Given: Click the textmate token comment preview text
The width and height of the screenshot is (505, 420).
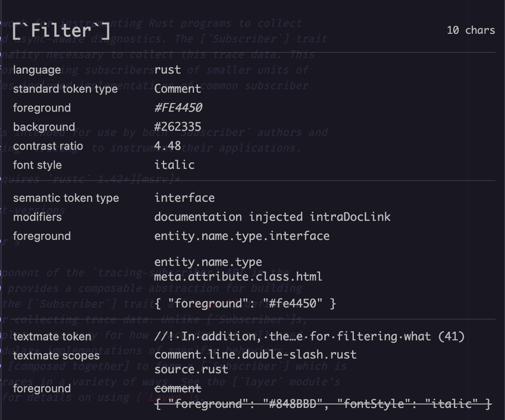Looking at the screenshot, I should point(310,336).
